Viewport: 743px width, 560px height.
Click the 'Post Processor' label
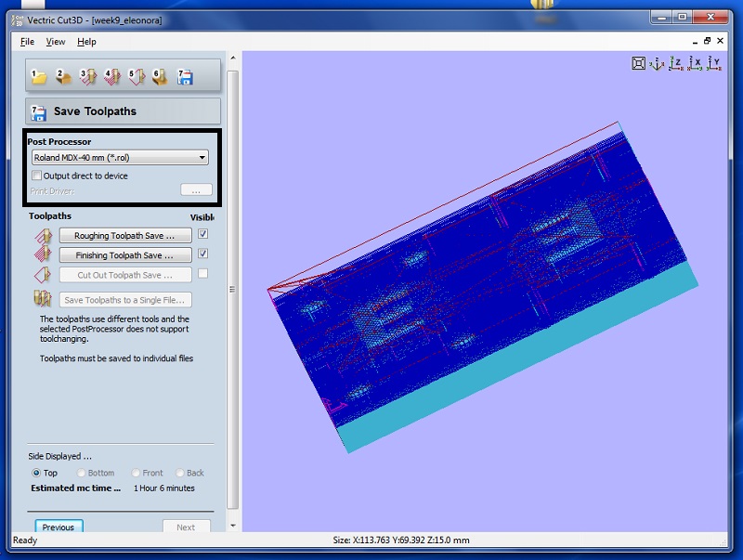[x=59, y=142]
